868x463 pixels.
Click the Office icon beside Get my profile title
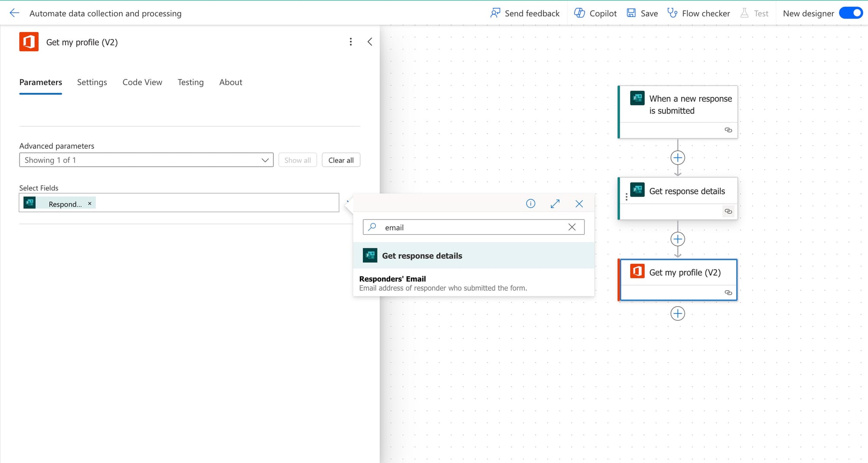(29, 42)
